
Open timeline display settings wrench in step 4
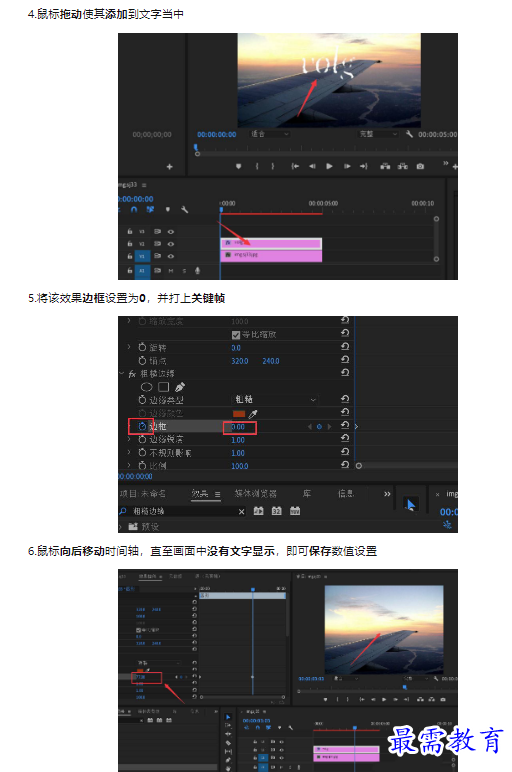[x=185, y=209]
